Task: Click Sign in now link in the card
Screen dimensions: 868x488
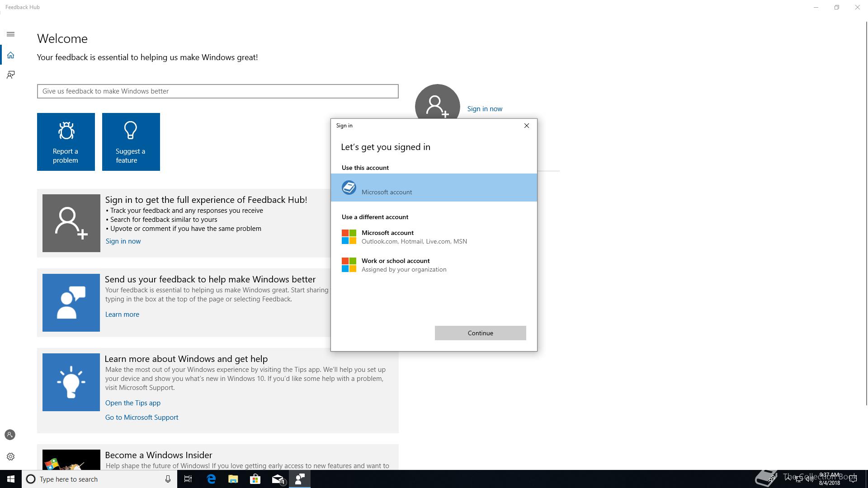Action: (x=123, y=241)
